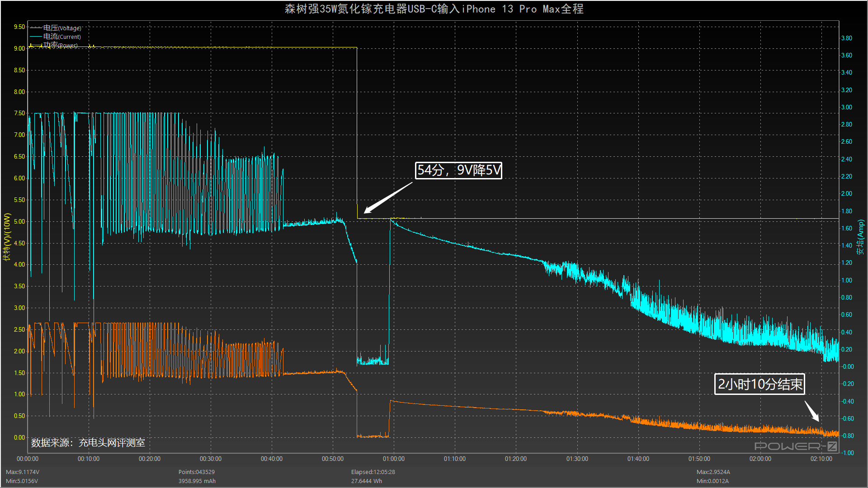The width and height of the screenshot is (868, 488).
Task: Click the 安培(Amp) right axis title
Action: click(860, 237)
